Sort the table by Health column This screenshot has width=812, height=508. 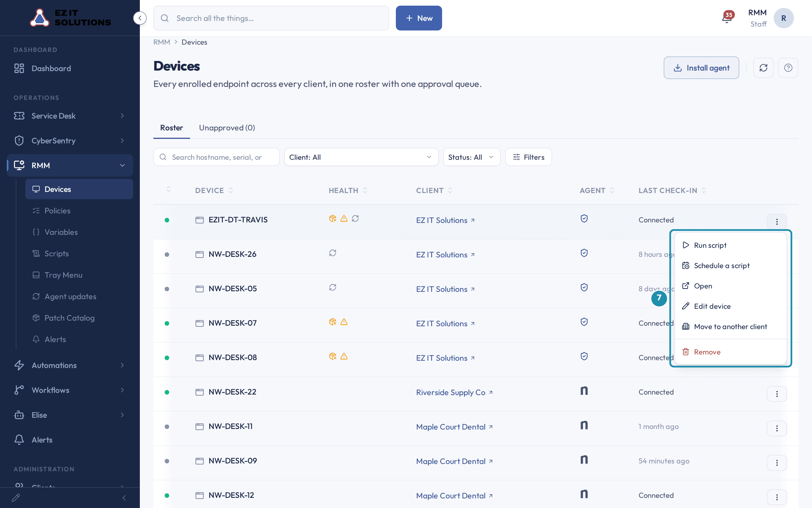coord(348,190)
